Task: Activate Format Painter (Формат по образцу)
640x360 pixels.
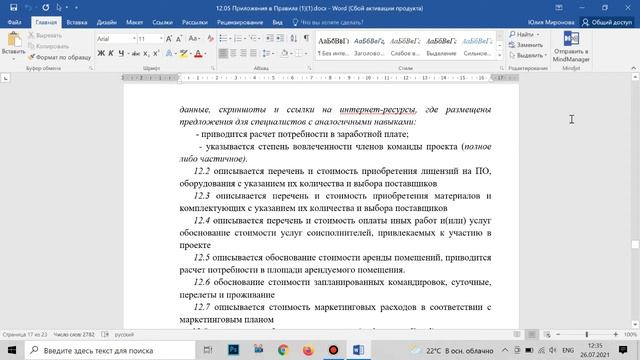Action: pos(60,57)
